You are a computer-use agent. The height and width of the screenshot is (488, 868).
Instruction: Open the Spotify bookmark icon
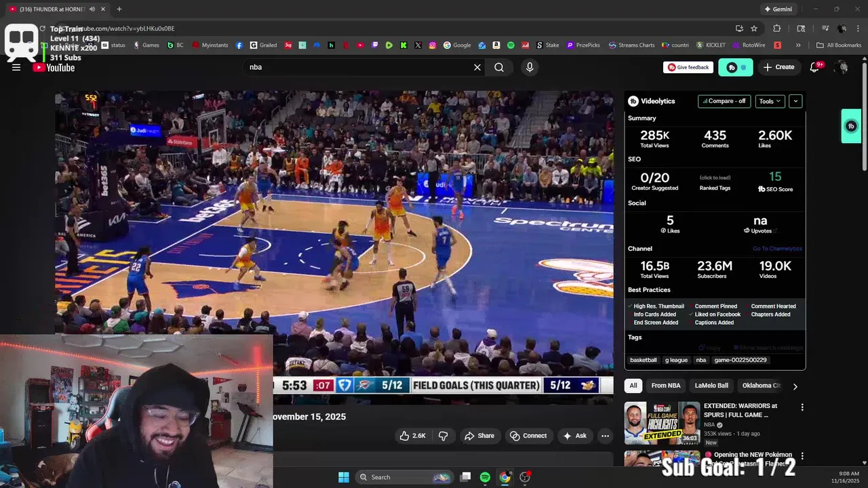tap(511, 45)
